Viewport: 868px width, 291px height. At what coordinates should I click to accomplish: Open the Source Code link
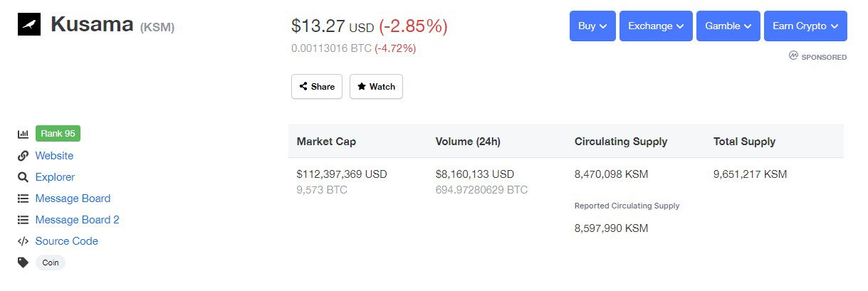[x=66, y=241]
